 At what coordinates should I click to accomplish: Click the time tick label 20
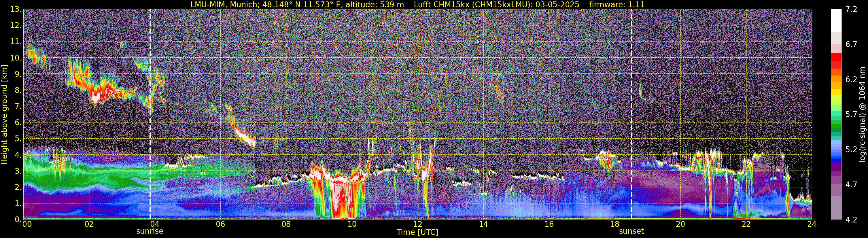pyautogui.click(x=680, y=224)
